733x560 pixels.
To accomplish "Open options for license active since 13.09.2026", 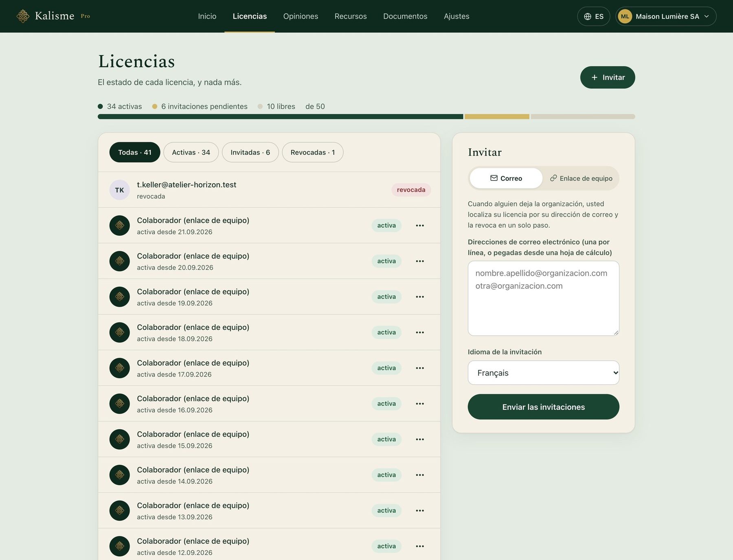I will click(420, 511).
